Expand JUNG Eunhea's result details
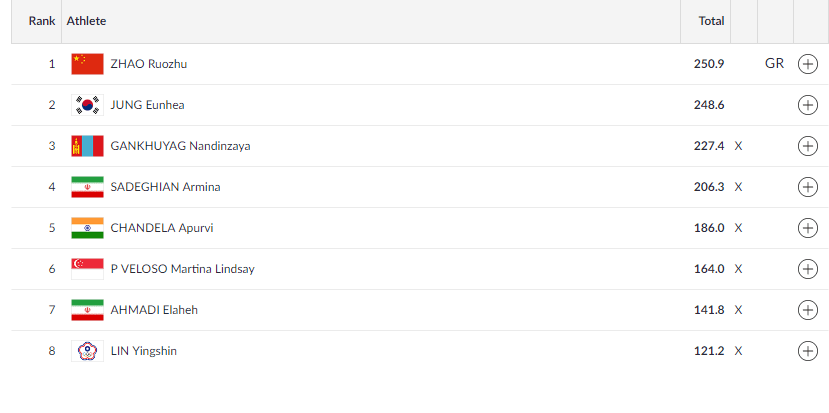The height and width of the screenshot is (413, 829). [x=807, y=105]
